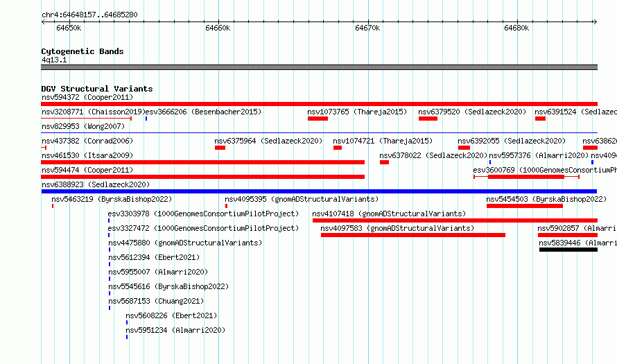Click the red nsv4097583 variant bar
Viewport: 617px width, 364px height.
coord(412,235)
